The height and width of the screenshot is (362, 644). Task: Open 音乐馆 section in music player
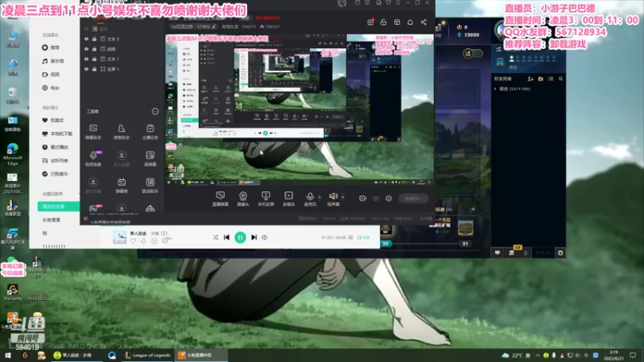tap(53, 61)
